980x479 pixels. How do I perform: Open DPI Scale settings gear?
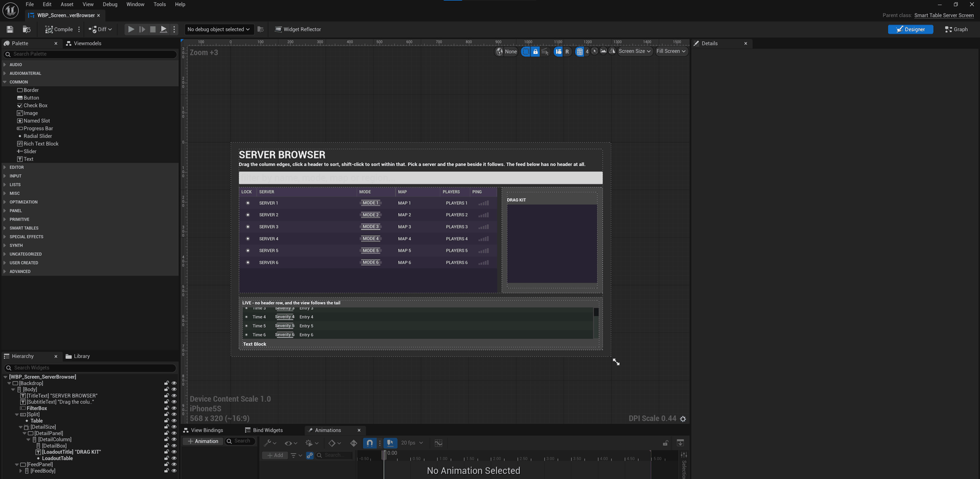pyautogui.click(x=683, y=419)
